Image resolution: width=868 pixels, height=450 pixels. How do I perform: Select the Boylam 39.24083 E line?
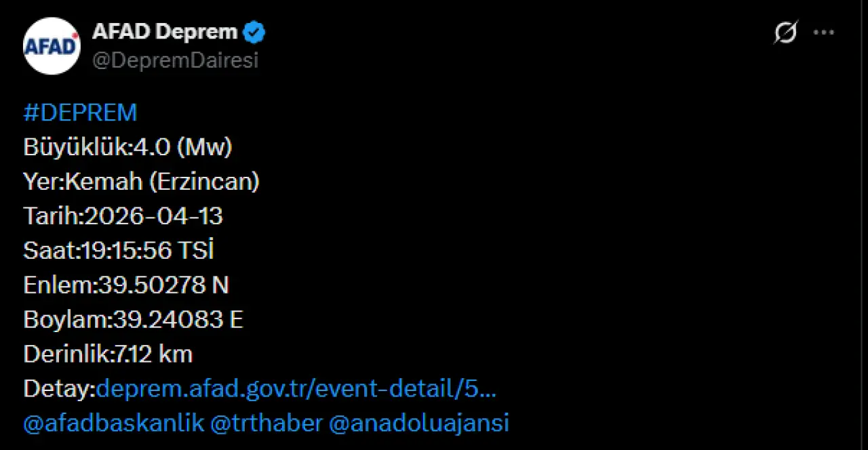(133, 320)
